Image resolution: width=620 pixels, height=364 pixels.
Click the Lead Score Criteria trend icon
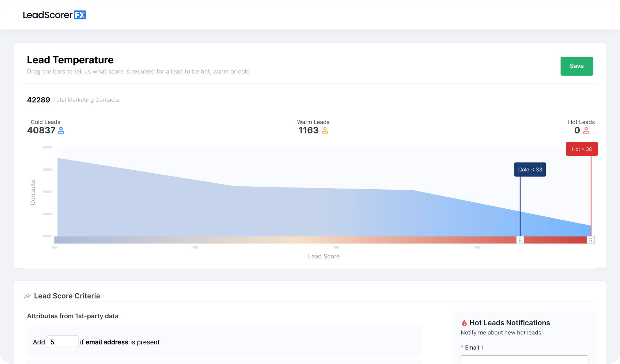point(27,296)
